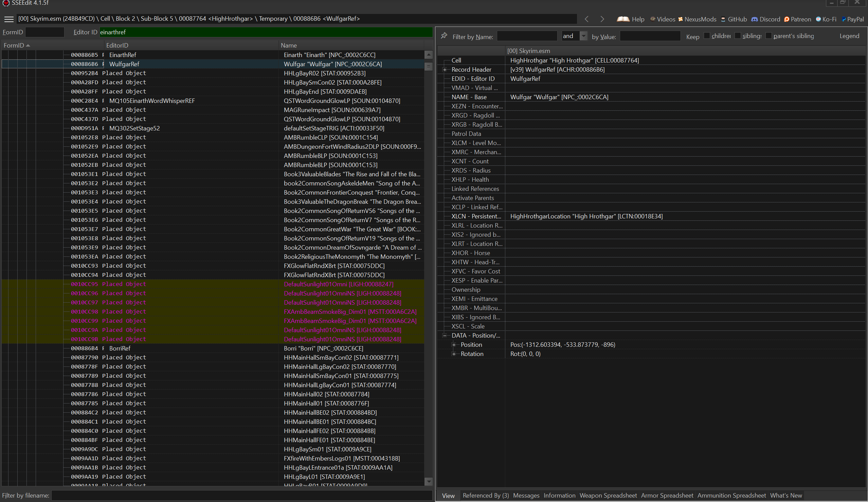Click the XLCN value HighHrothgarLocation

point(586,216)
